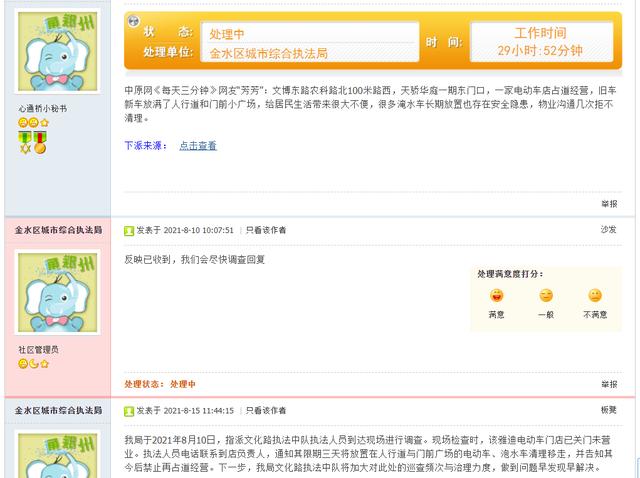Image resolution: width=640 pixels, height=478 pixels.
Task: Click the round icon at orange status banner corner
Action: (x=133, y=21)
